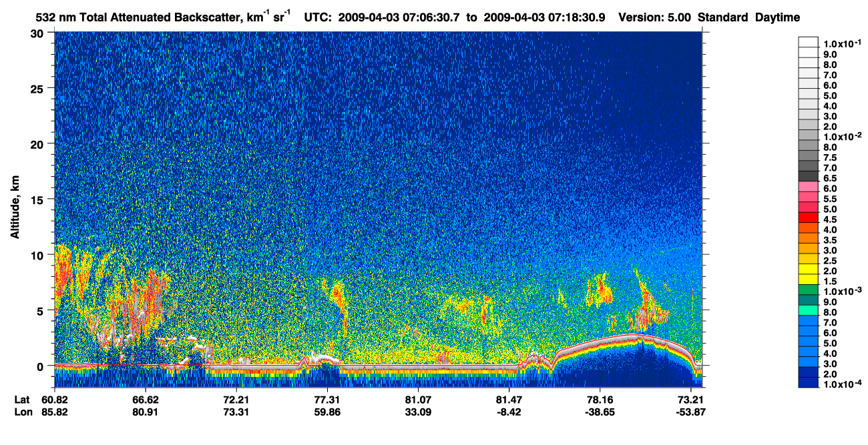The height and width of the screenshot is (445, 868).
Task: Click longitude value 80.91
Action: tap(145, 412)
